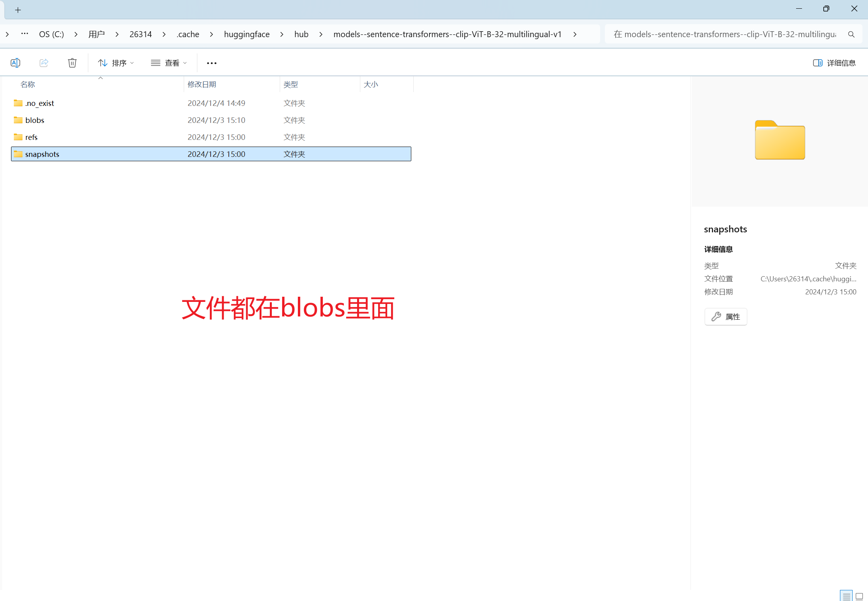Open the 查看 (View) dropdown
The height and width of the screenshot is (601, 868).
pyautogui.click(x=169, y=62)
